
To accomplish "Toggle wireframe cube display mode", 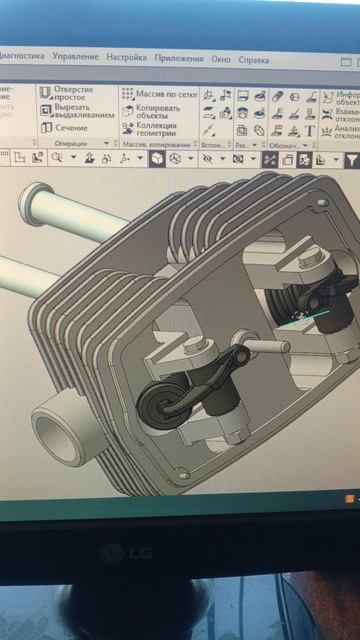I will click(175, 159).
